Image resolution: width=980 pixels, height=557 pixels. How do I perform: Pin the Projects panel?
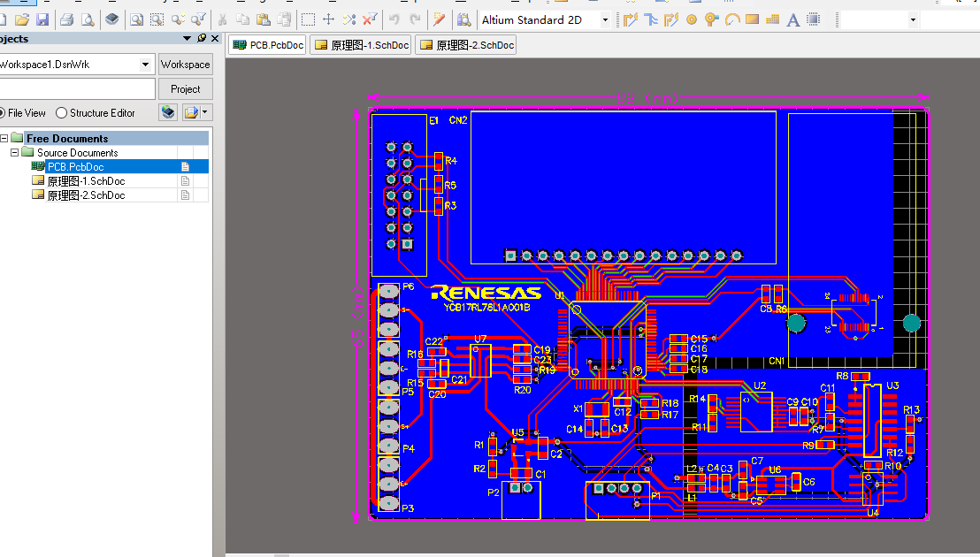[202, 39]
